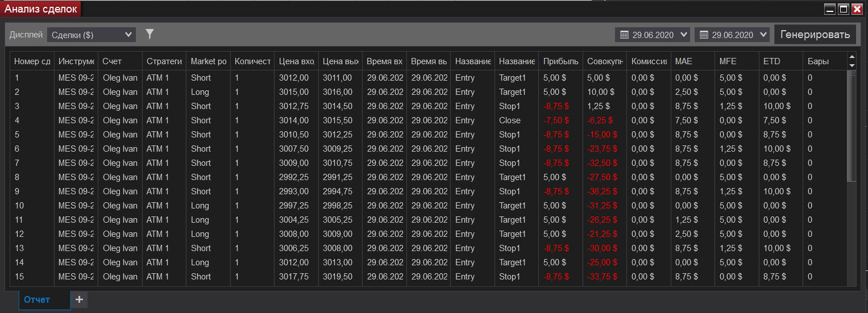Sort by the Инструмент column header
The image size is (868, 313).
tap(76, 61)
